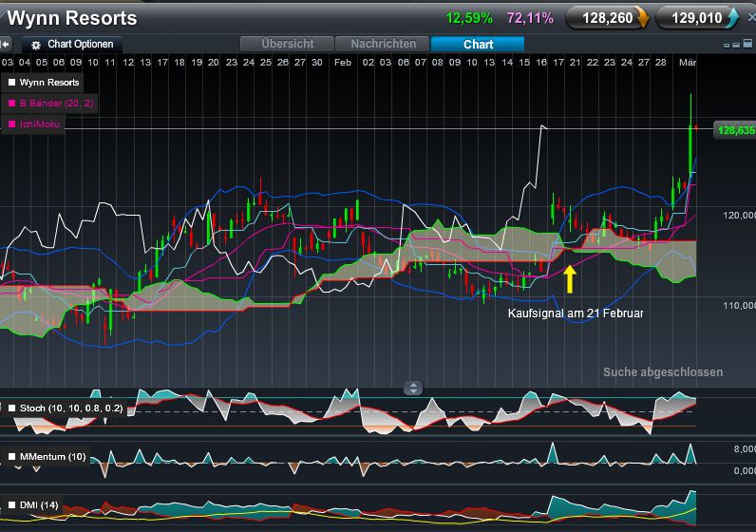756x532 pixels.
Task: Select the Chart tab
Action: tap(478, 44)
